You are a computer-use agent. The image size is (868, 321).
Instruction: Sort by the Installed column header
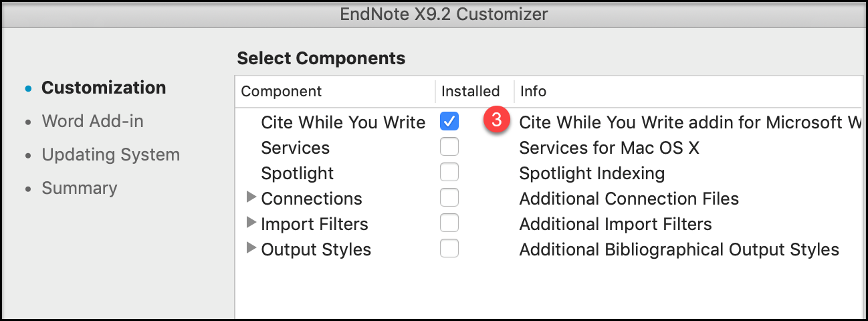(470, 91)
